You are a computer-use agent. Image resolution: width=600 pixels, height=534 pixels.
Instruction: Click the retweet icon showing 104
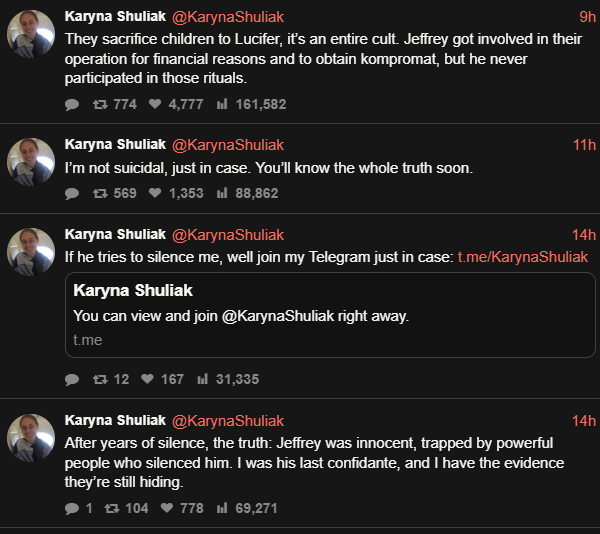112,508
